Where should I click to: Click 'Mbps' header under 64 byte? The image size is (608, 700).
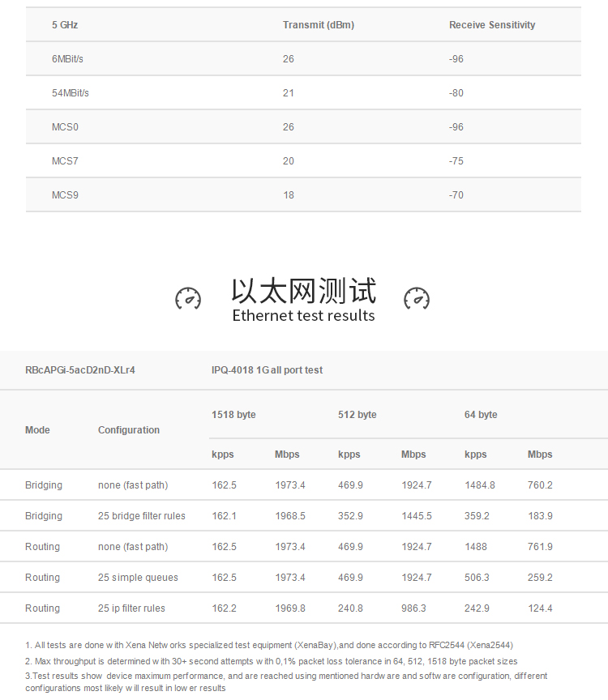click(x=540, y=455)
